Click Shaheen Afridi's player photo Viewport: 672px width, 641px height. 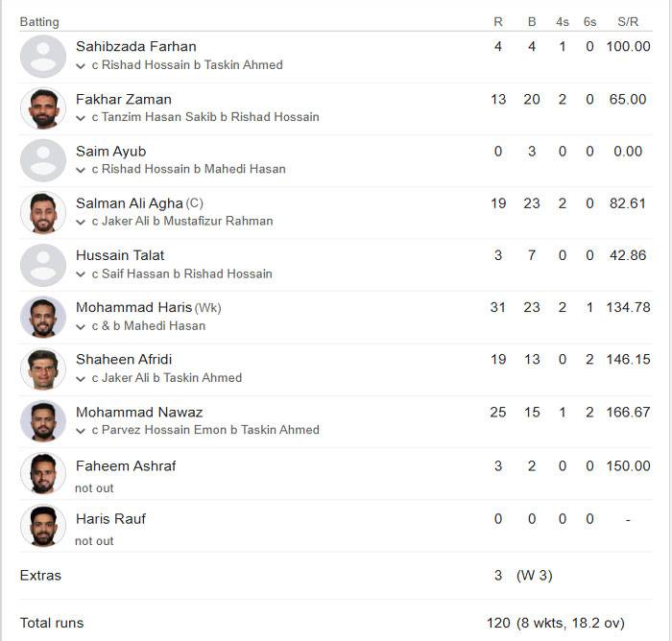click(43, 368)
